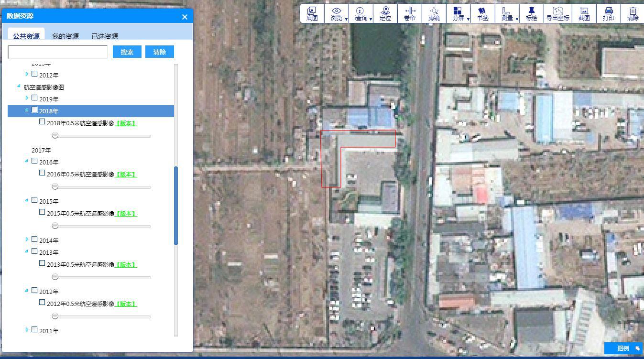The height and width of the screenshot is (359, 644).
Task: Enable 2015年0.5米航空遥感影像 layer checkbox
Action: point(42,212)
